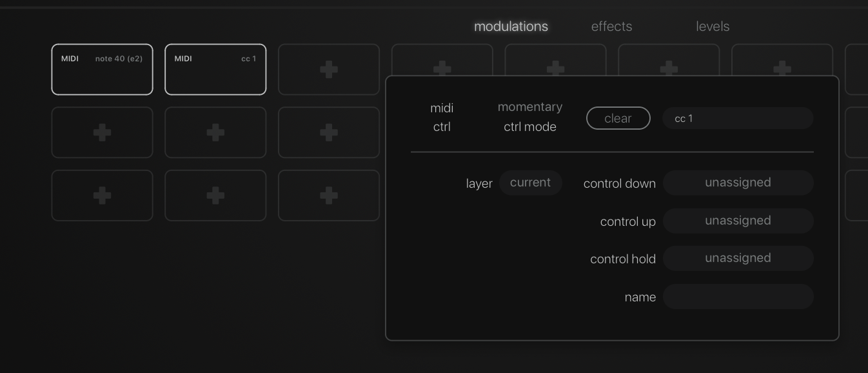
Task: Select the MIDI note 40 (e2) control slot
Action: [102, 70]
